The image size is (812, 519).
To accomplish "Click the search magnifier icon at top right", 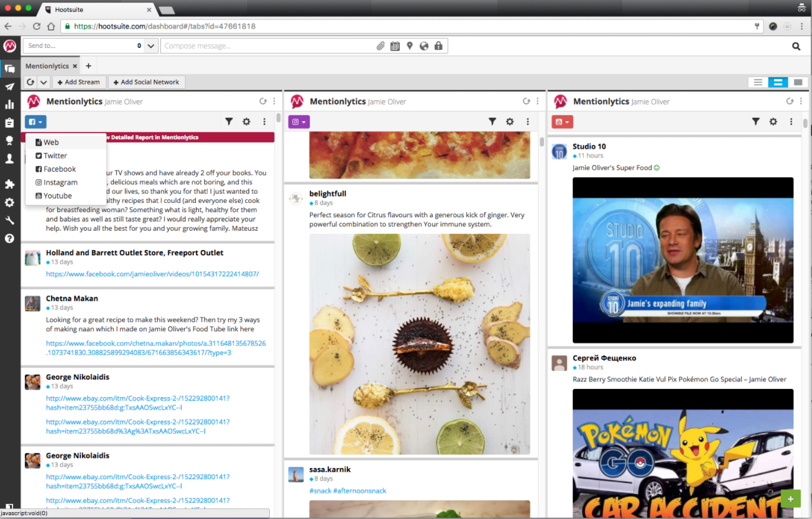I will [796, 46].
